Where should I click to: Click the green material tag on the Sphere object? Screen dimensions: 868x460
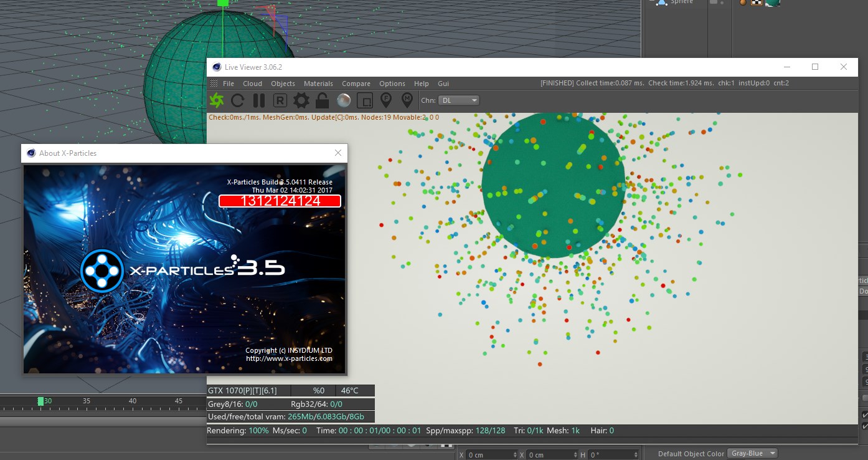pos(773,2)
